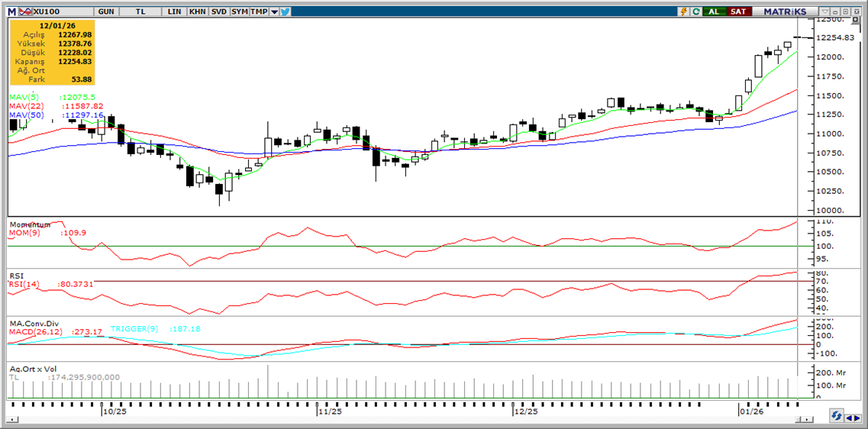
Task: Open the dropdown arrow after TMP
Action: click(x=274, y=11)
